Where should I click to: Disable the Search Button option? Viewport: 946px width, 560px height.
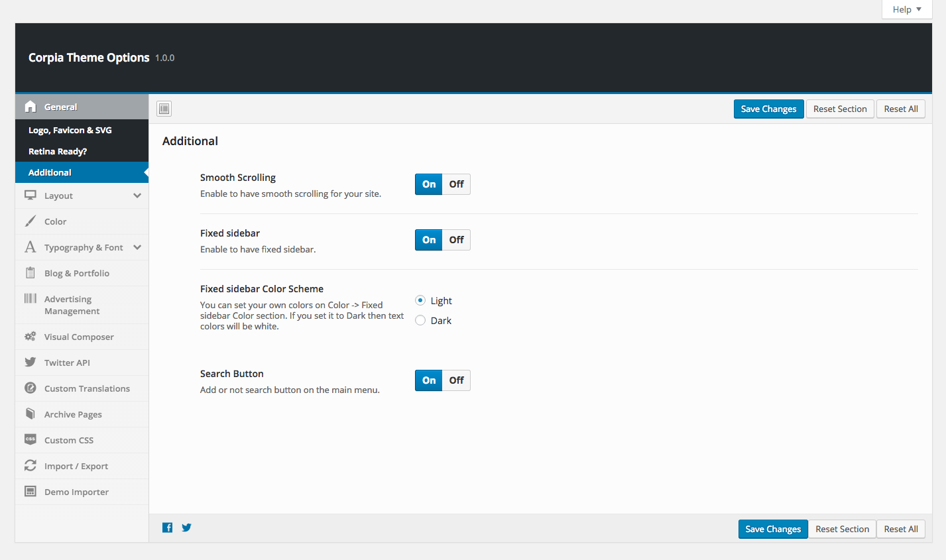[x=456, y=380]
